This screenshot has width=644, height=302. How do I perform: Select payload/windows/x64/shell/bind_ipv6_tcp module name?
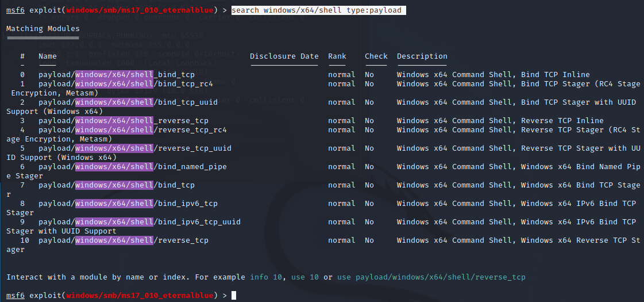tap(128, 204)
